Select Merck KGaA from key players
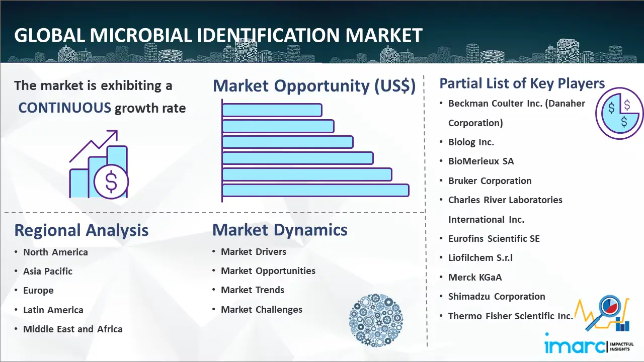Image resolution: width=644 pixels, height=362 pixels. tap(475, 278)
